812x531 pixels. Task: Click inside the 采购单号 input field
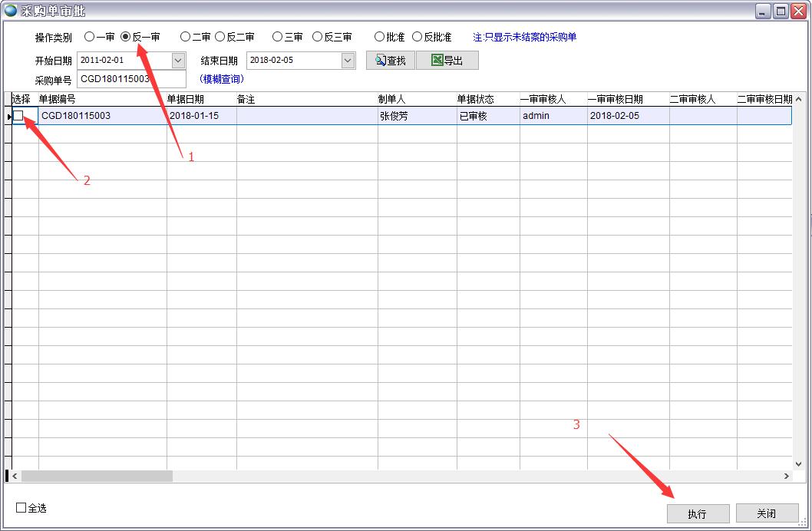(x=130, y=78)
